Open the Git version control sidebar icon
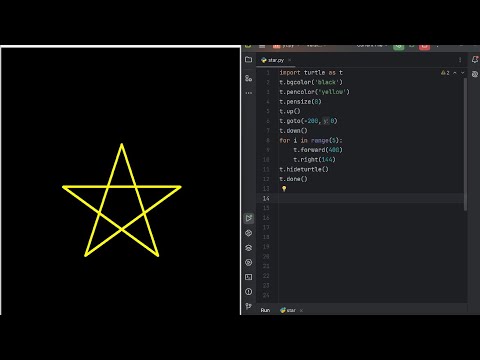Viewport: 480px width, 360px height. pos(248,306)
